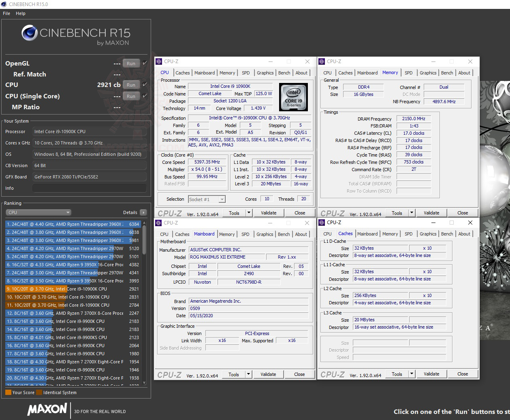Switch to the SPD tab in CPU-Z
The height and width of the screenshot is (420, 510).
pyautogui.click(x=246, y=72)
